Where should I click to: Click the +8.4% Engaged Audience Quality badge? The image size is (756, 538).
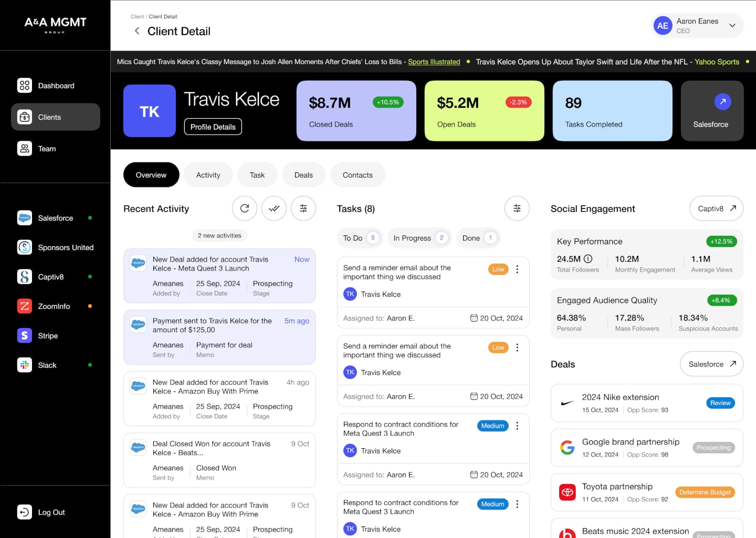point(722,301)
